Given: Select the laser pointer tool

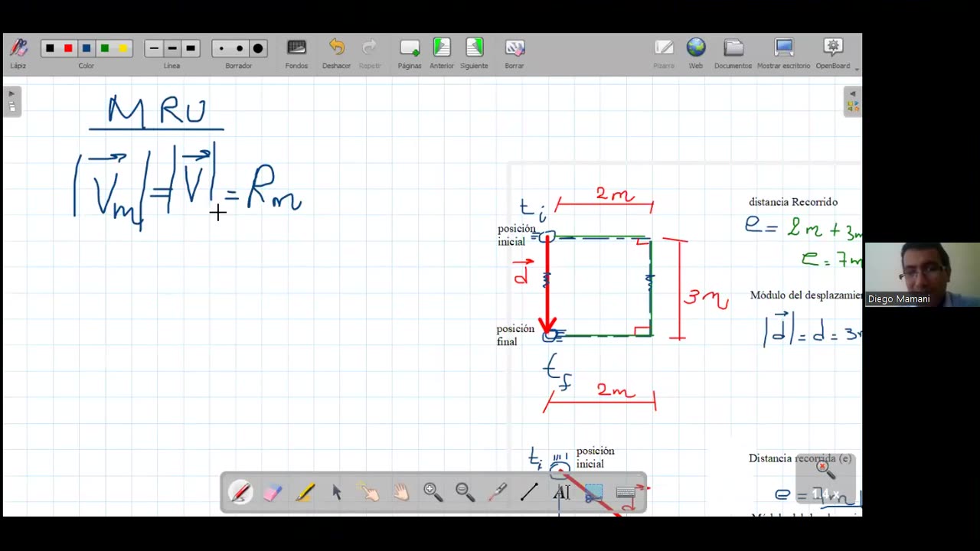Looking at the screenshot, I should (498, 492).
